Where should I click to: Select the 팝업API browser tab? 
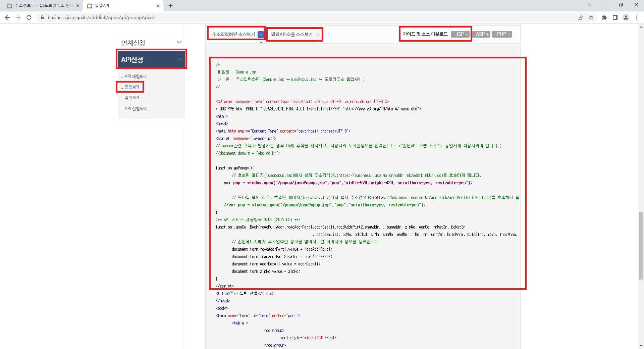tap(123, 6)
